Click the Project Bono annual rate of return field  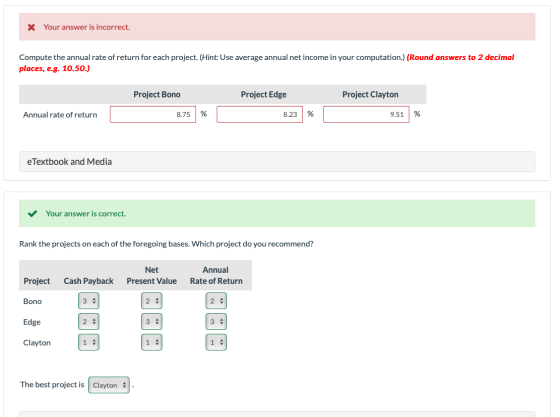click(x=153, y=114)
